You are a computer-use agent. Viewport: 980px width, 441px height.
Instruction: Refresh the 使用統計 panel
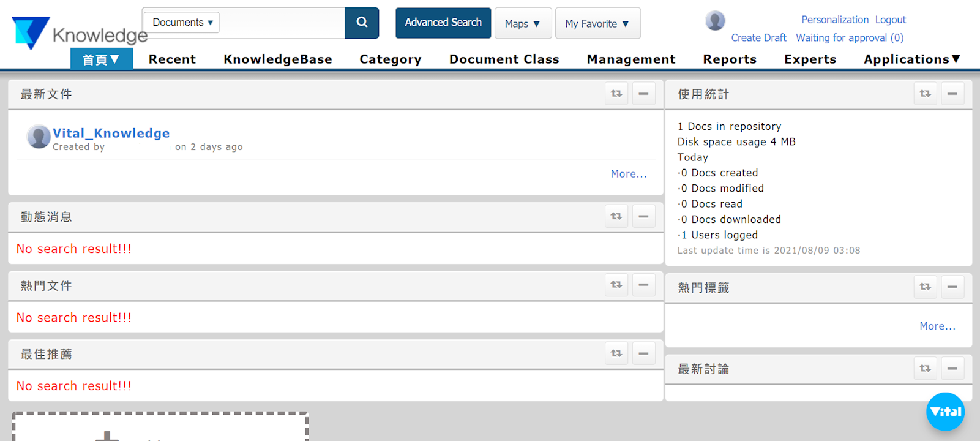click(925, 94)
